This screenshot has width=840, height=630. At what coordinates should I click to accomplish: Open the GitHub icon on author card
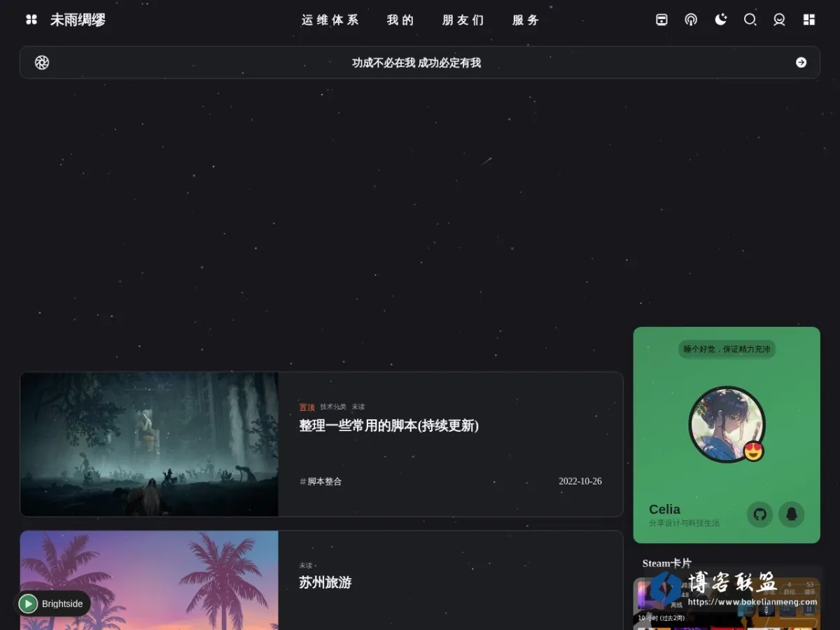pyautogui.click(x=759, y=514)
